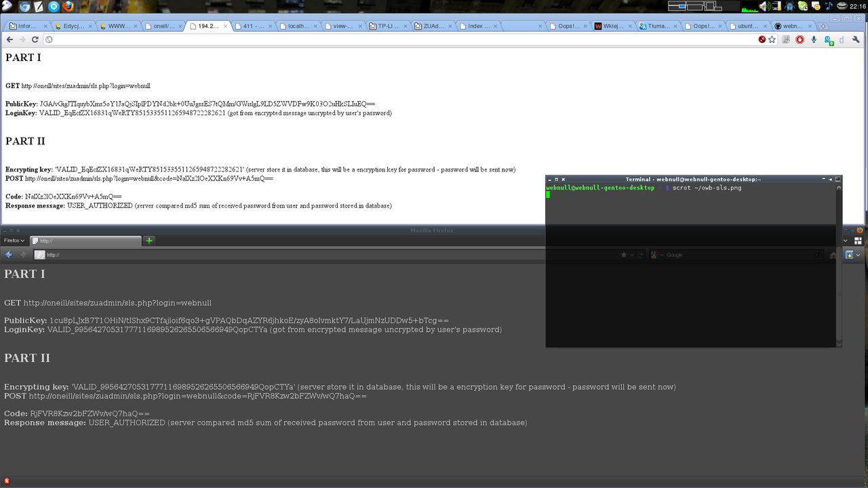Click the terminal scrollbar up arrow

[x=838, y=187]
